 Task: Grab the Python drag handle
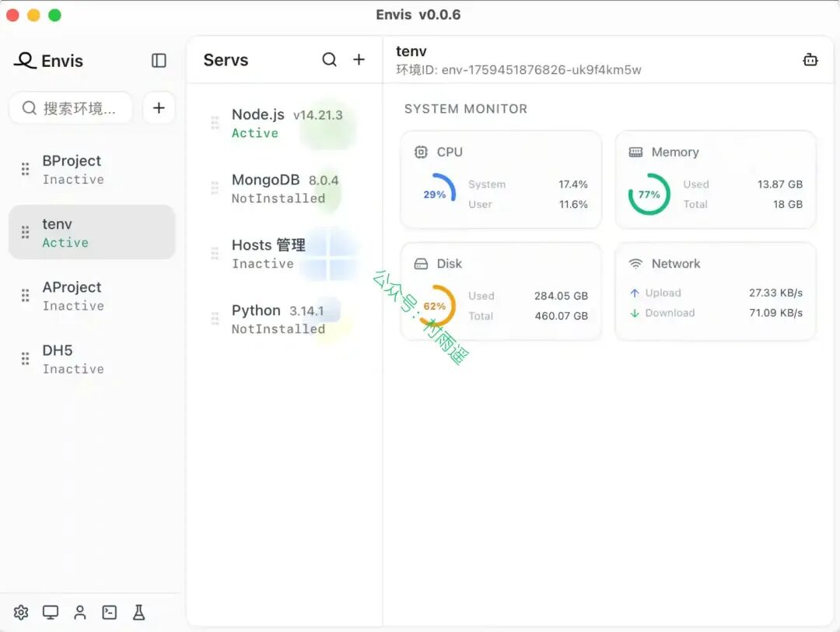[x=215, y=319]
